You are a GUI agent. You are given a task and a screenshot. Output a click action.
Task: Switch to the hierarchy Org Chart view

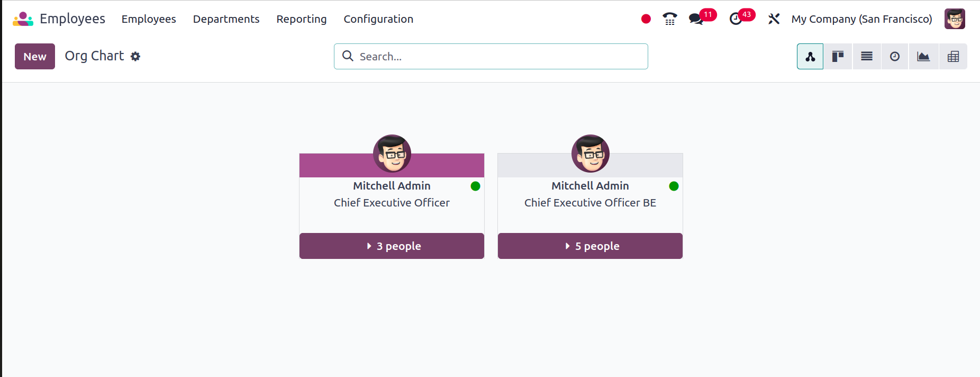[x=810, y=57]
